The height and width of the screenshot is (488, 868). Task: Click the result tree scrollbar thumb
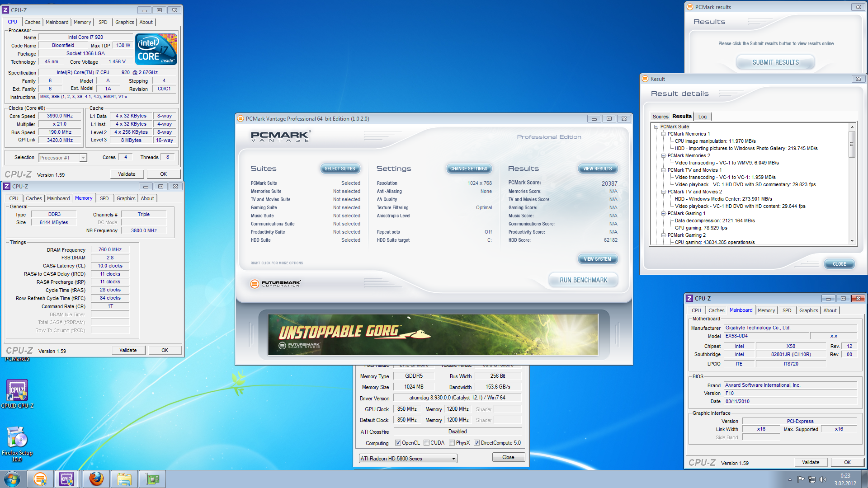click(852, 144)
